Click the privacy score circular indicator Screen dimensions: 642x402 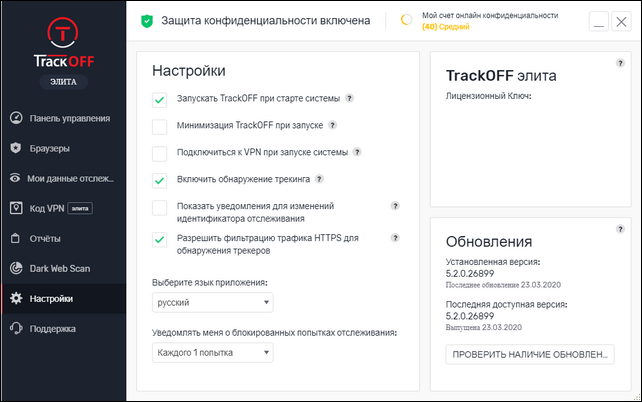[405, 20]
